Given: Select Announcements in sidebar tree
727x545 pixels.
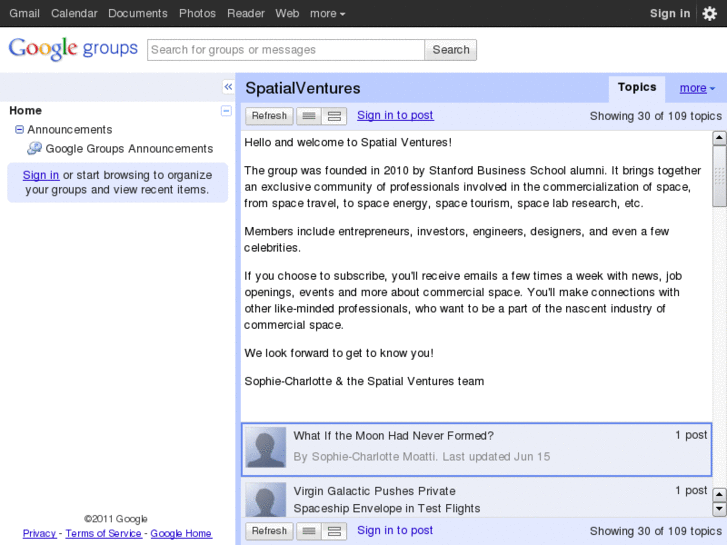Looking at the screenshot, I should pos(70,129).
